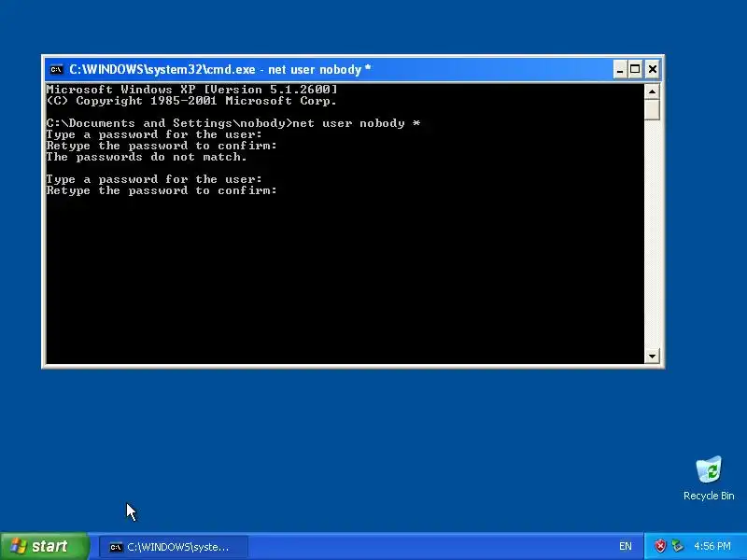This screenshot has height=560, width=747.
Task: Select the Recycle Bin desktop icon
Action: click(709, 478)
